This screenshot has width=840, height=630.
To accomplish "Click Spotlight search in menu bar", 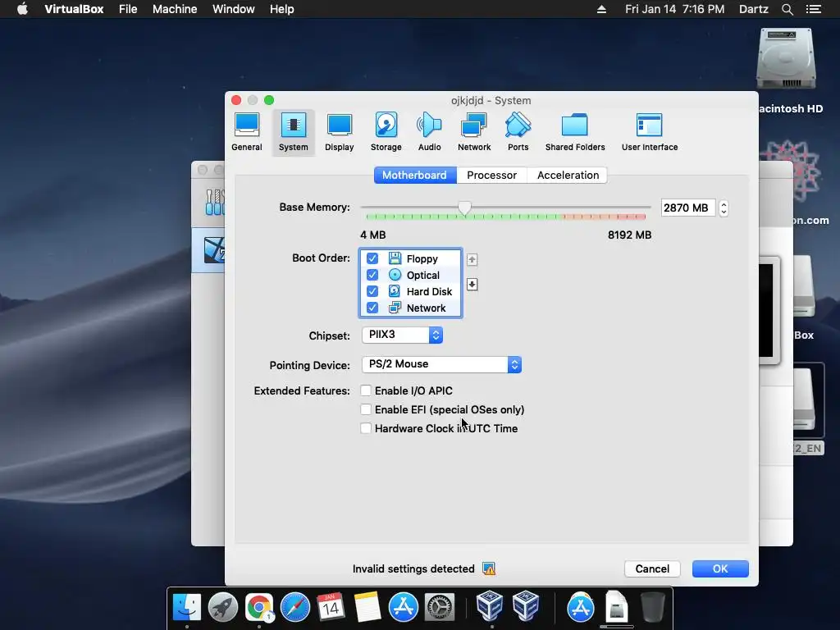I will click(x=787, y=9).
